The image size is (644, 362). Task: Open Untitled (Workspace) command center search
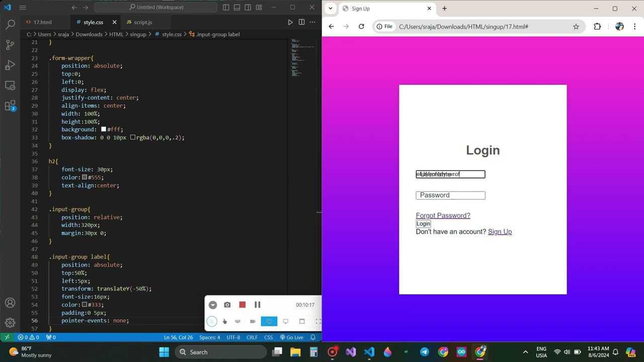156,8
